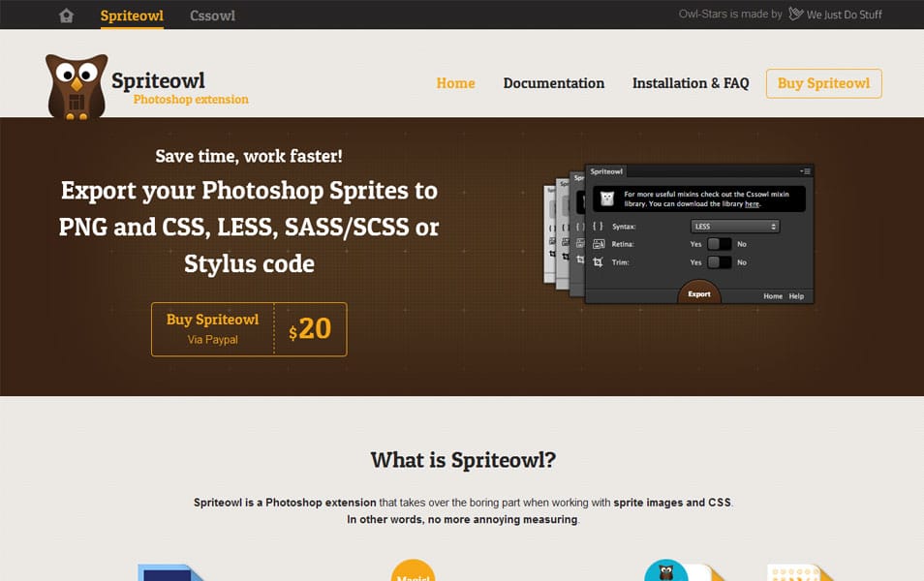Click the Buy Spriteowl header button
This screenshot has width=924, height=581.
[824, 83]
